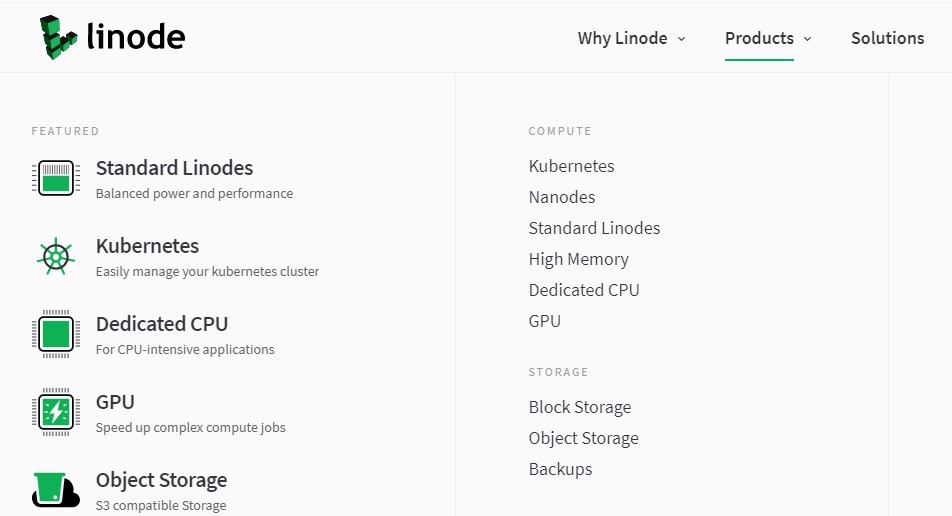Viewport: 952px width, 516px height.
Task: Select the Why Linode menu label
Action: click(622, 38)
